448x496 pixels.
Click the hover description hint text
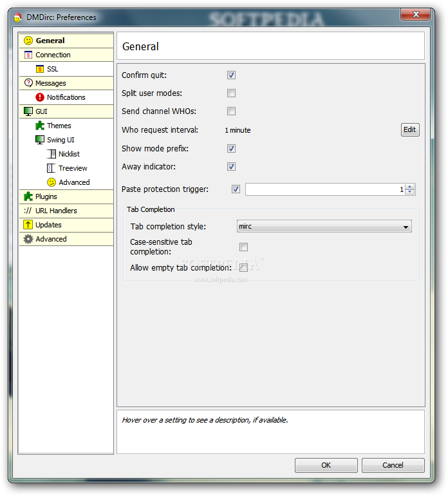click(205, 420)
